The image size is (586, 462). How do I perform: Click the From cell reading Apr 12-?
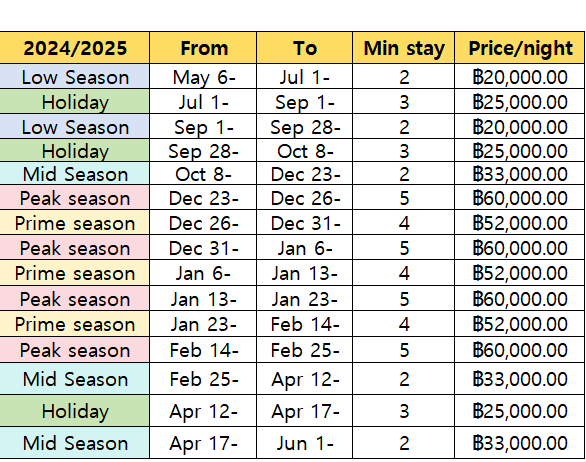pyautogui.click(x=203, y=411)
